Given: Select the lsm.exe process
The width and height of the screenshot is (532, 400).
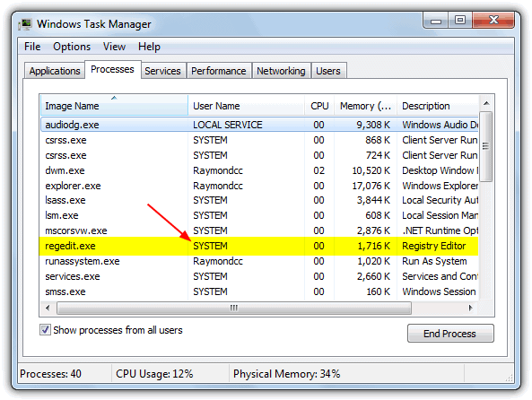Looking at the screenshot, I should (259, 215).
